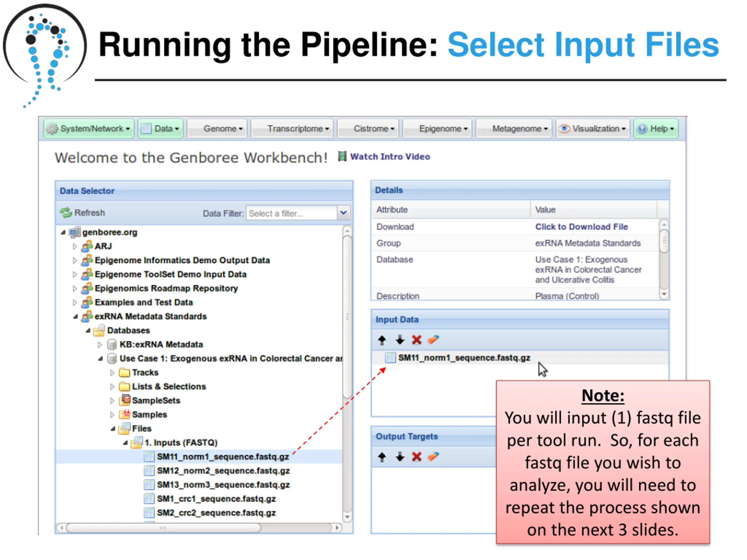Viewport: 747px width, 560px height.
Task: Click the film icon beside Watch Intro Video
Action: pos(342,156)
